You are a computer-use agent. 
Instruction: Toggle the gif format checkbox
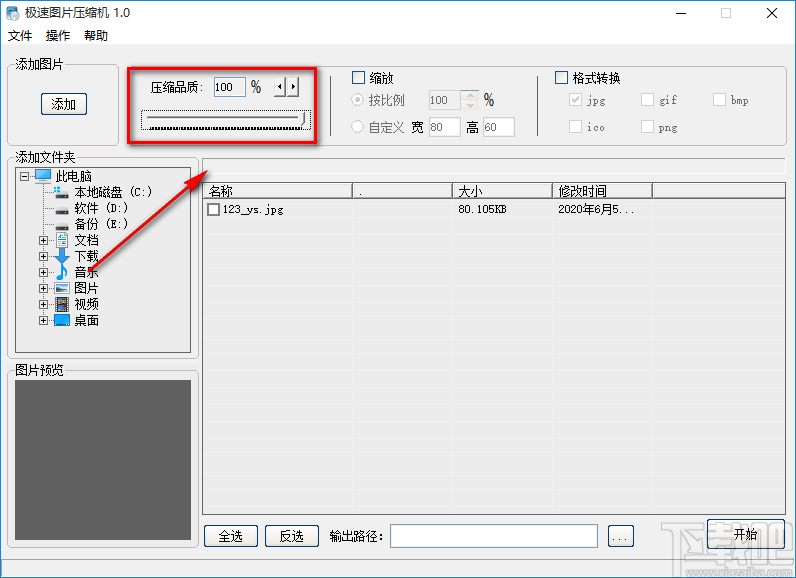647,99
